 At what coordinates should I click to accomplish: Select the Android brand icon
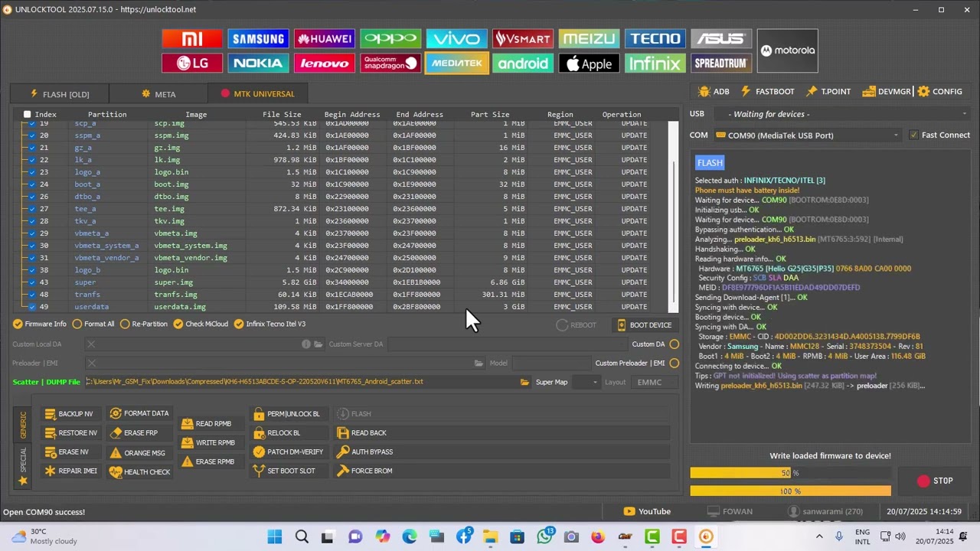tap(523, 64)
